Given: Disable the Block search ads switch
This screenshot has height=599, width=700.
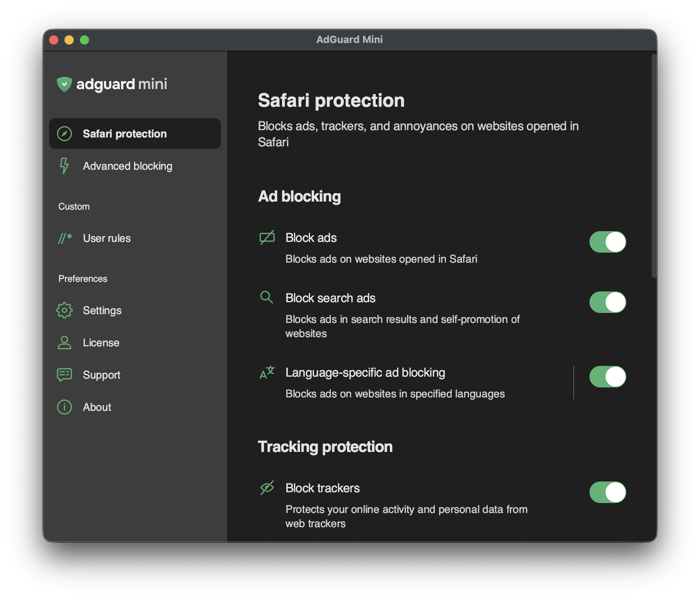Looking at the screenshot, I should pyautogui.click(x=608, y=302).
